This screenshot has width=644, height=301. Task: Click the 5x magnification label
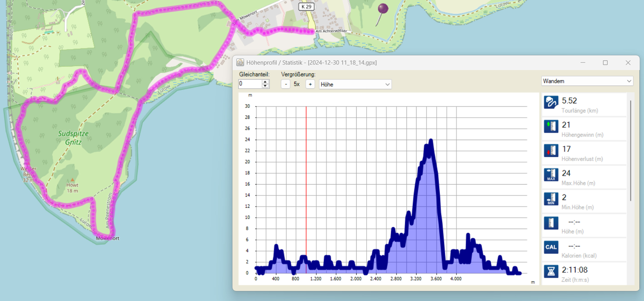297,84
